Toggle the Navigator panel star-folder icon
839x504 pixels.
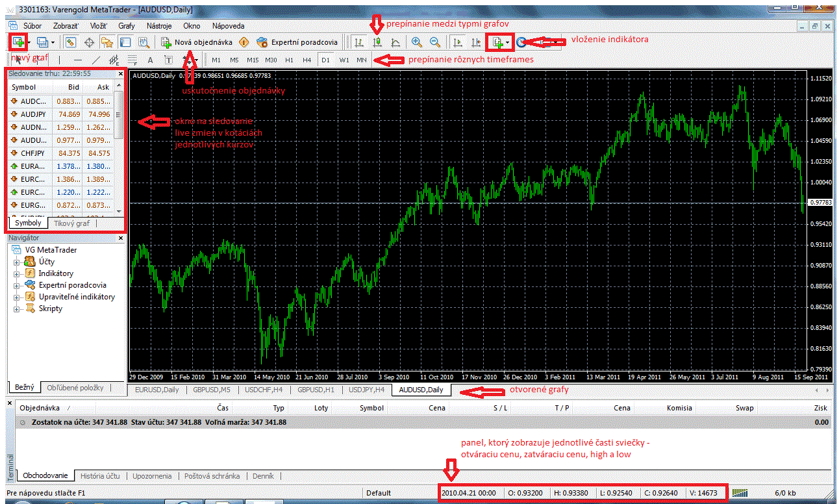107,42
